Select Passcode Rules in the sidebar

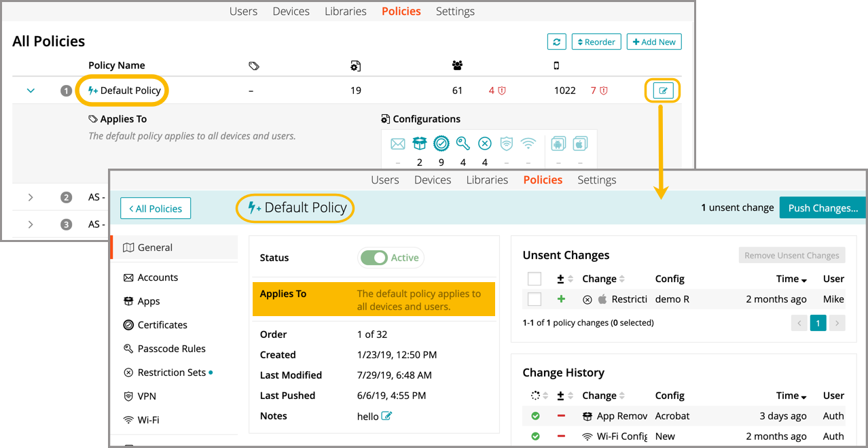[x=171, y=349]
